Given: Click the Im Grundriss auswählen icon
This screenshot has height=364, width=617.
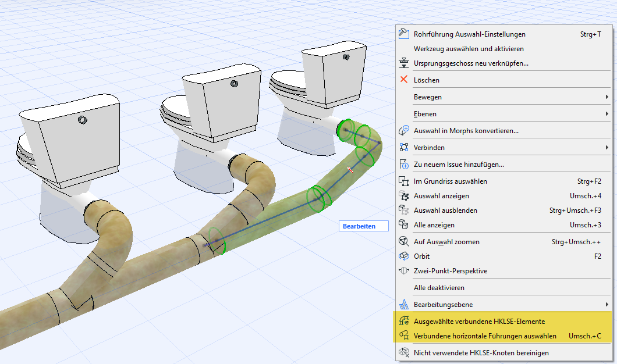Looking at the screenshot, I should pos(404,181).
